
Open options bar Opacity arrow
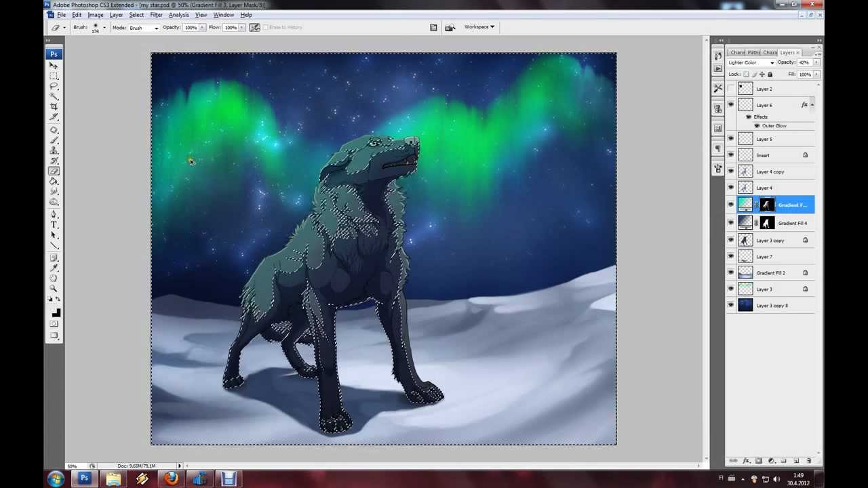(x=202, y=28)
